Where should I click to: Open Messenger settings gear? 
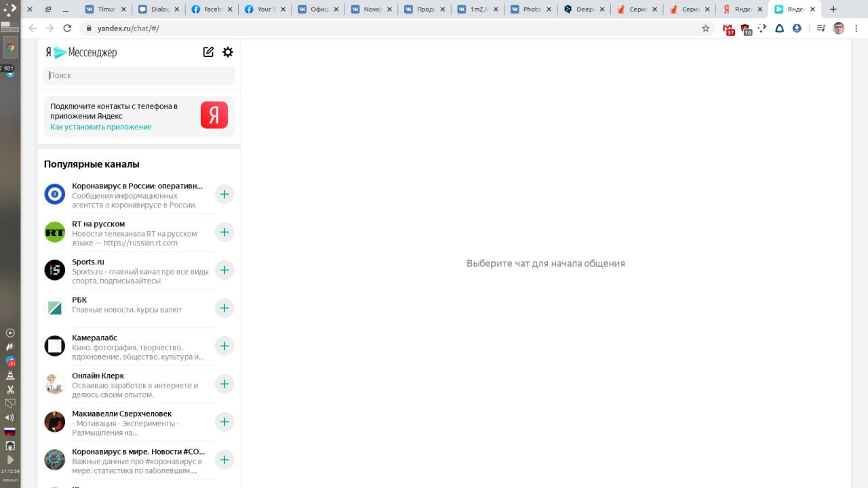click(x=228, y=52)
